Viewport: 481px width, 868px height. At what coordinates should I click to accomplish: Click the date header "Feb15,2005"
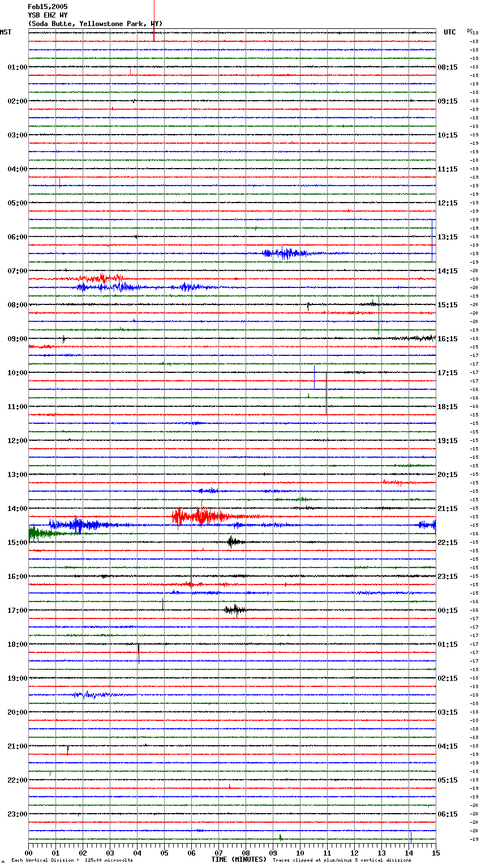48,7
